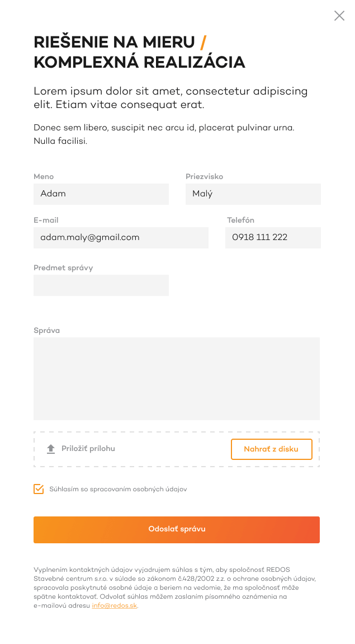
Task: Focus the Meno field containing Adam
Action: tap(101, 194)
